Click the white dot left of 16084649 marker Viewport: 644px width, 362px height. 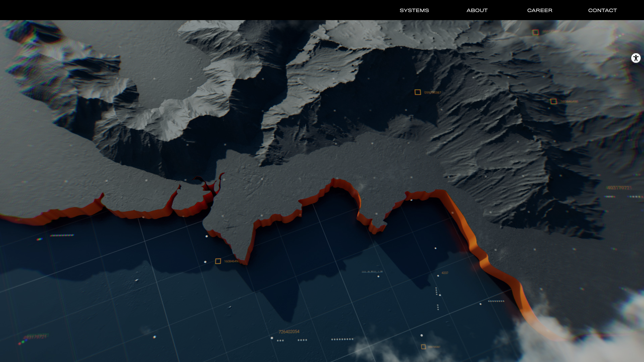pos(205,262)
